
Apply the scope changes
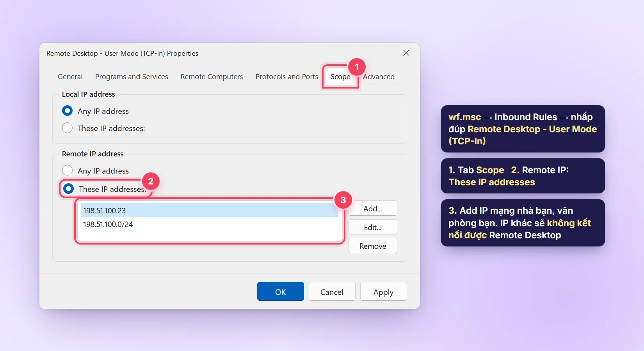coord(384,291)
